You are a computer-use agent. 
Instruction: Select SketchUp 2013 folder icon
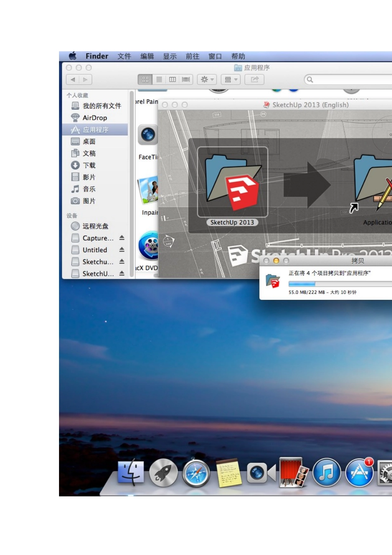(x=233, y=182)
